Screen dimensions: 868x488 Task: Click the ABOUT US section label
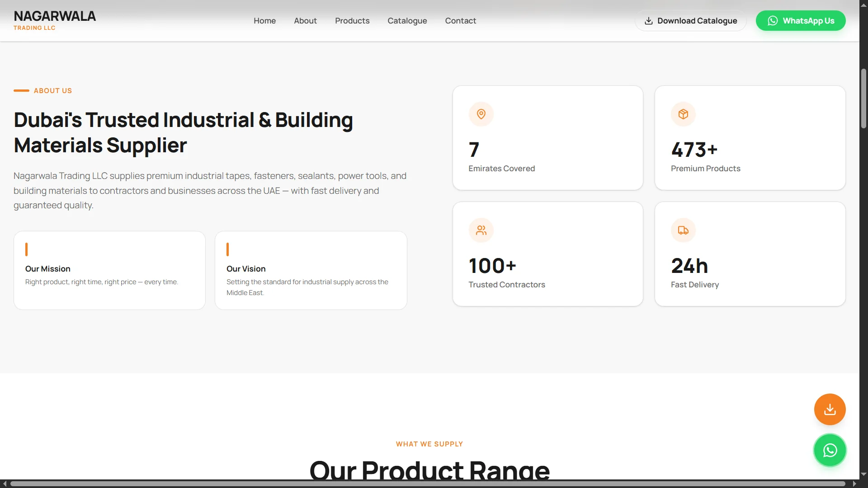pos(53,91)
